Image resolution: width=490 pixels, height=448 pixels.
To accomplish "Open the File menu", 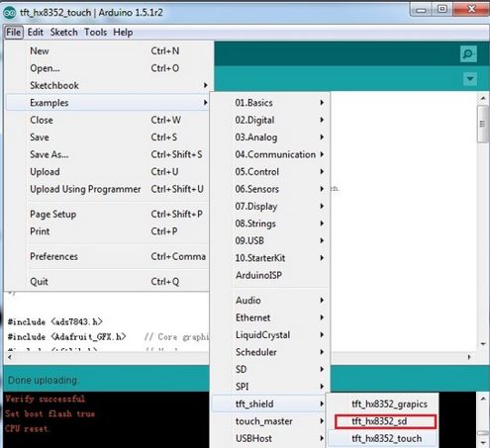I will click(14, 33).
